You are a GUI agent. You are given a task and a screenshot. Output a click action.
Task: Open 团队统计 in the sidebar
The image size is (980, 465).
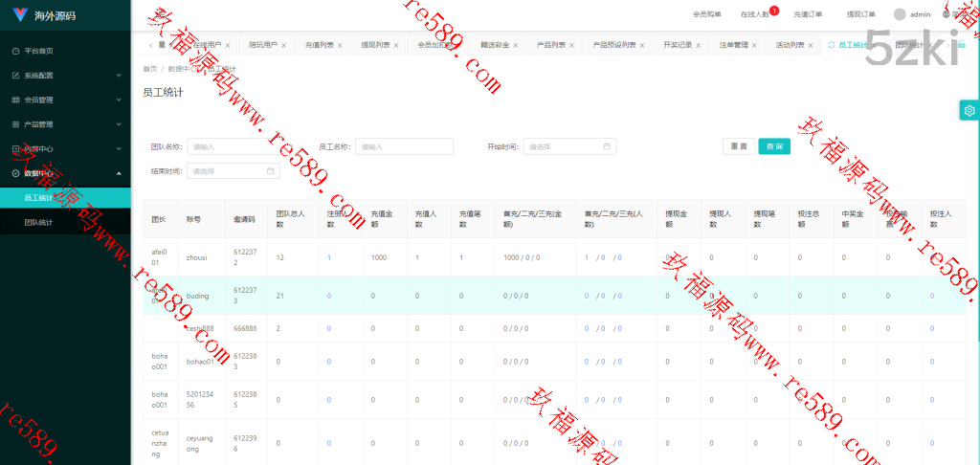39,222
